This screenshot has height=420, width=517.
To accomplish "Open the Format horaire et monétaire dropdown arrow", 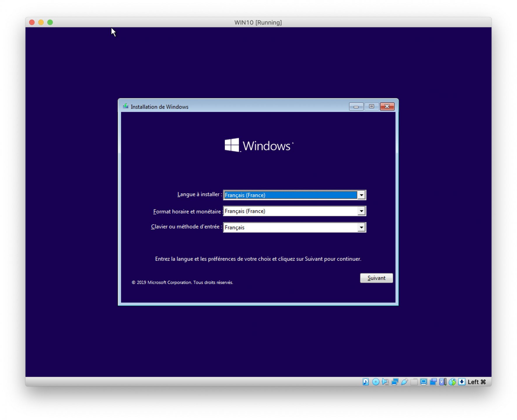I will pyautogui.click(x=361, y=211).
